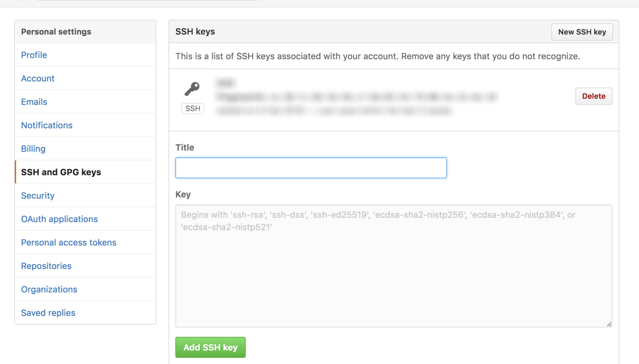Image resolution: width=639 pixels, height=364 pixels.
Task: Submit with the Add SSH key button
Action: tap(210, 347)
